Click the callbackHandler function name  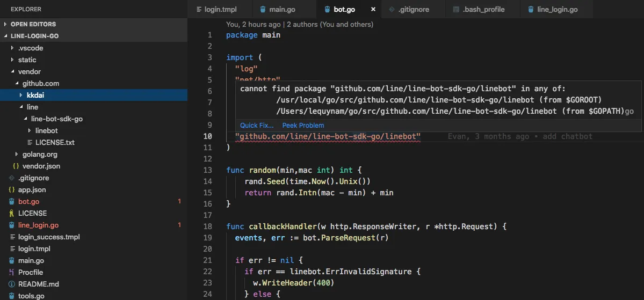pyautogui.click(x=283, y=226)
